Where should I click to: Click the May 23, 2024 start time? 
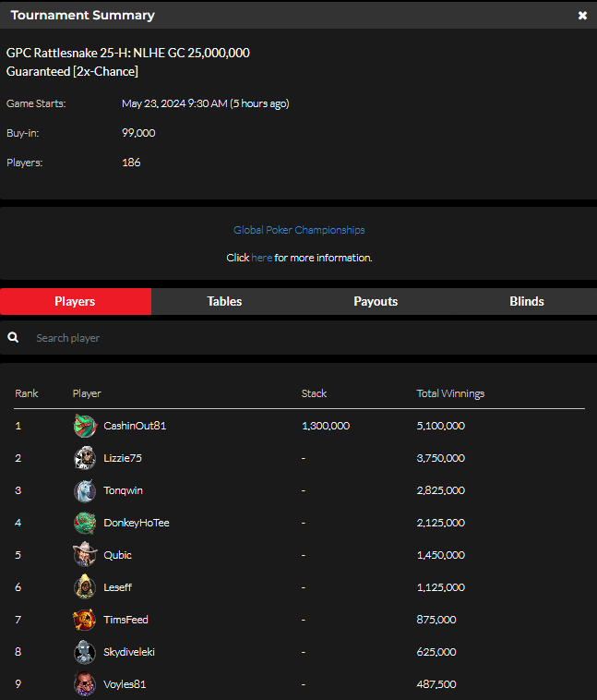205,103
